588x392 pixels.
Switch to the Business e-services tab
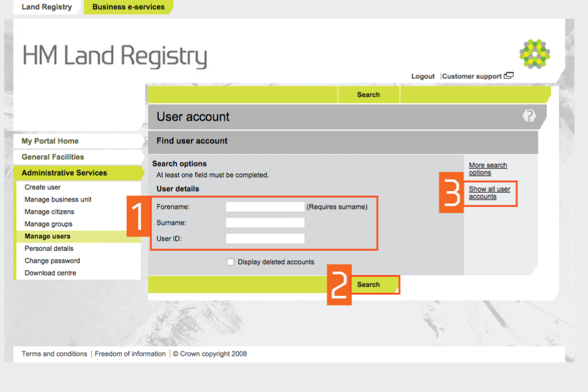coord(128,7)
